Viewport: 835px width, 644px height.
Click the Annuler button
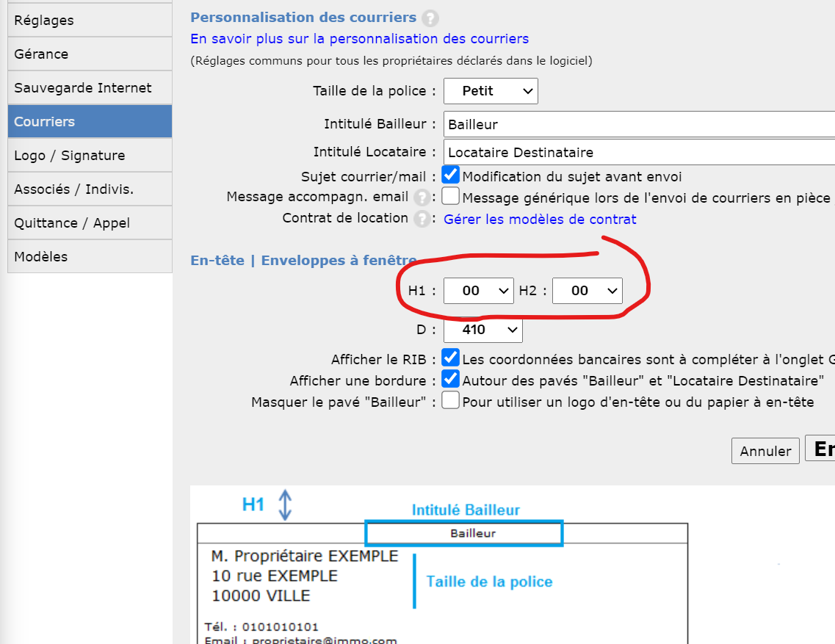pos(765,451)
